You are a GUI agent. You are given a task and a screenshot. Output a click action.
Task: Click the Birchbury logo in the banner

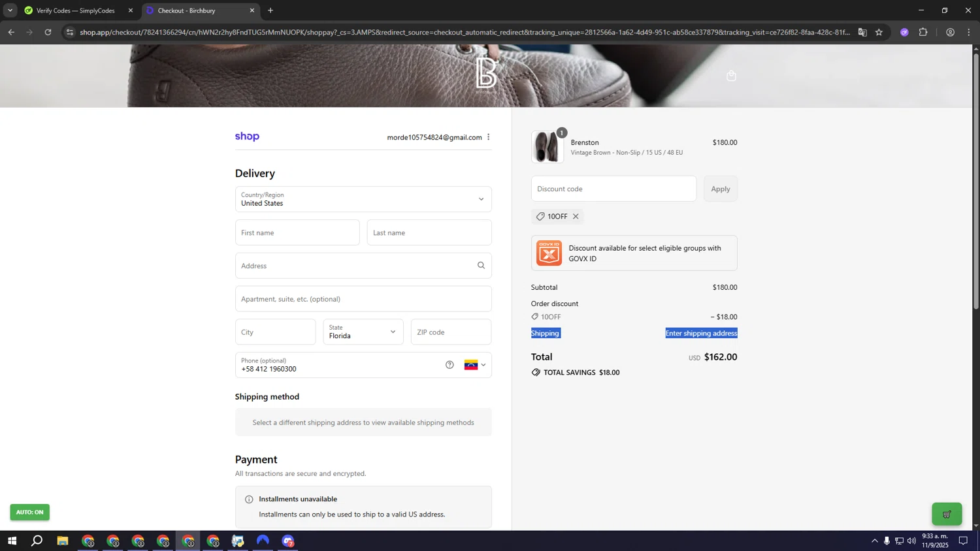click(x=487, y=74)
